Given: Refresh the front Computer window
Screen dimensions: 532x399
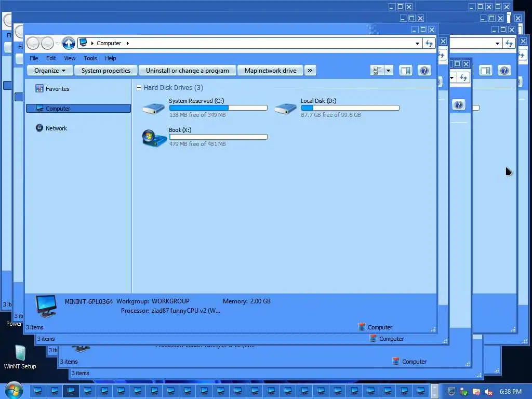Looking at the screenshot, I should 429,44.
